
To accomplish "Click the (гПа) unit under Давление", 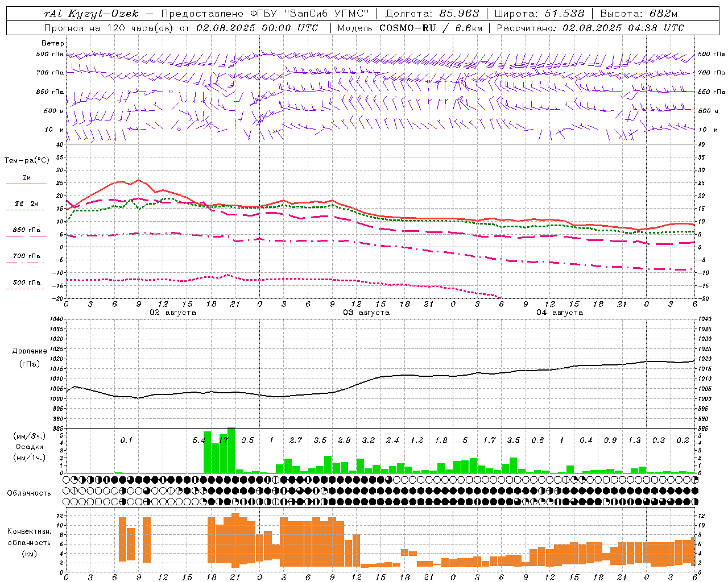I will tap(30, 364).
